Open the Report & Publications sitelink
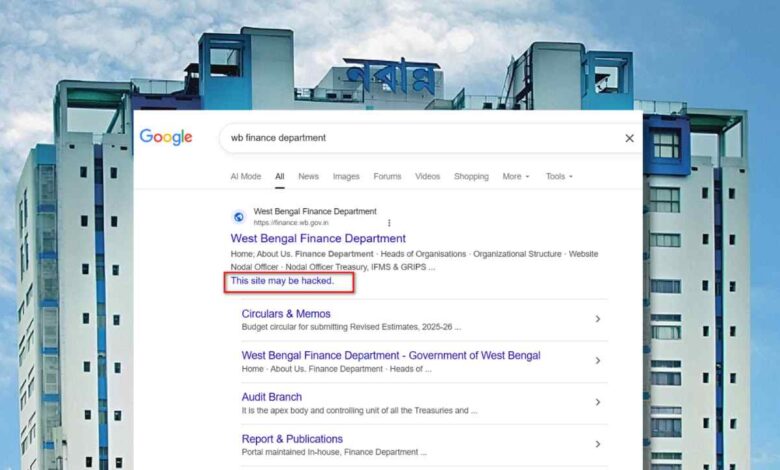The image size is (780, 470). (x=292, y=439)
